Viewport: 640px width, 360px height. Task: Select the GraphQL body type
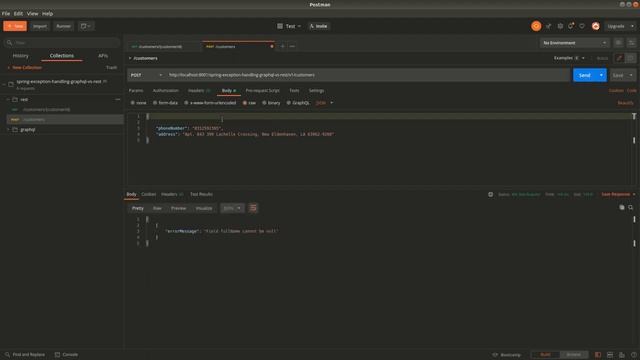(x=298, y=103)
